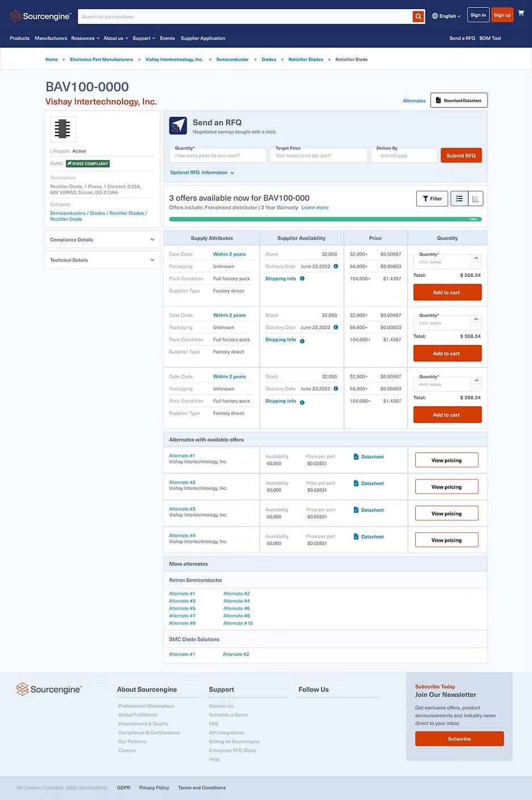Image resolution: width=532 pixels, height=800 pixels.
Task: Click Shipping Info icon in first offer
Action: pos(302,279)
